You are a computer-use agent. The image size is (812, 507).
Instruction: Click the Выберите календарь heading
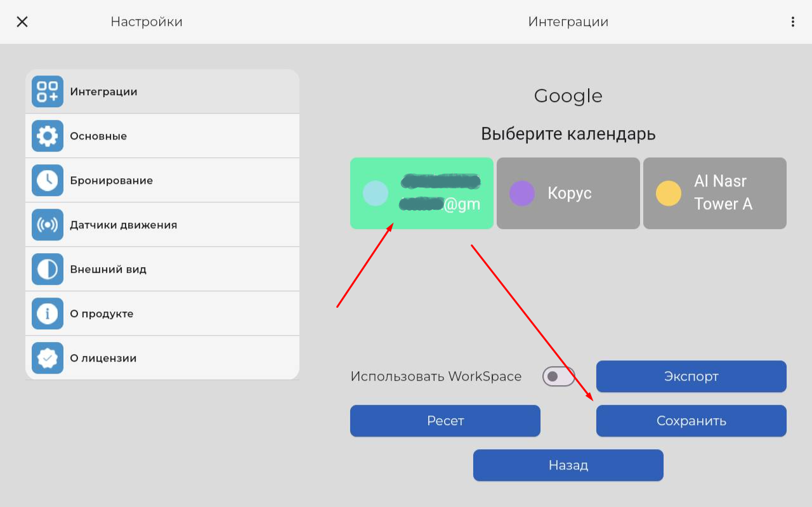click(x=568, y=134)
